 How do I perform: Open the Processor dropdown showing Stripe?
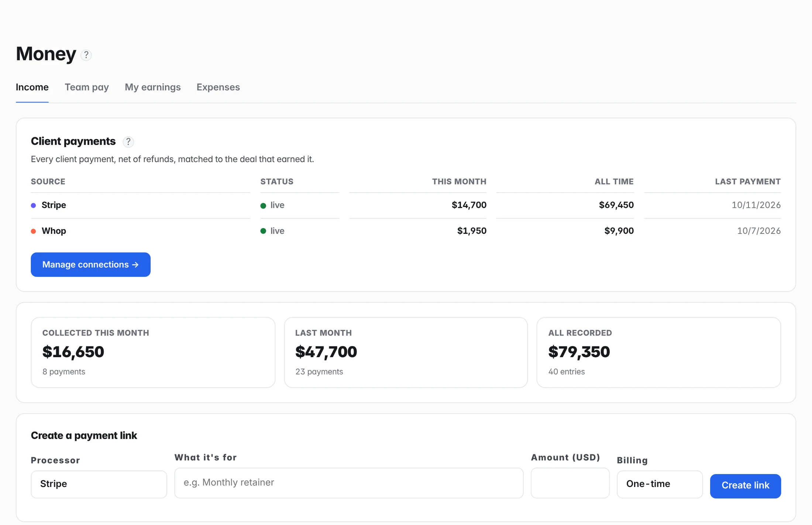click(99, 484)
